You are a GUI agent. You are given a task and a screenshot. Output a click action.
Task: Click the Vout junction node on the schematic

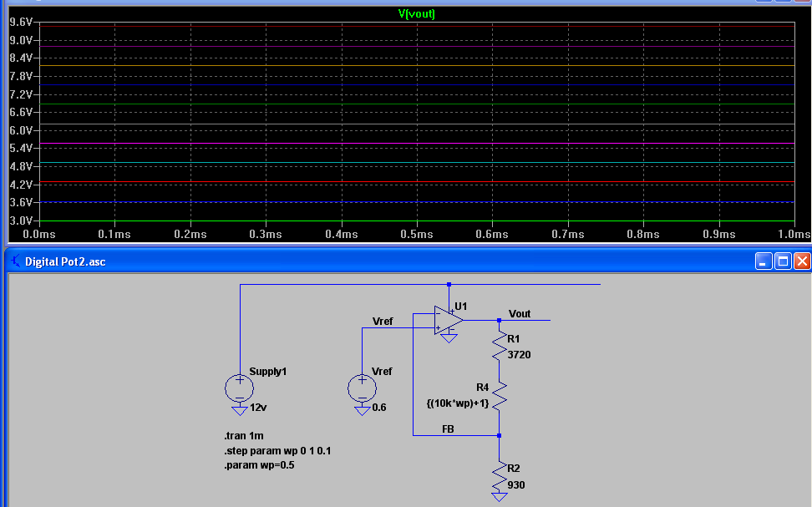click(x=500, y=321)
